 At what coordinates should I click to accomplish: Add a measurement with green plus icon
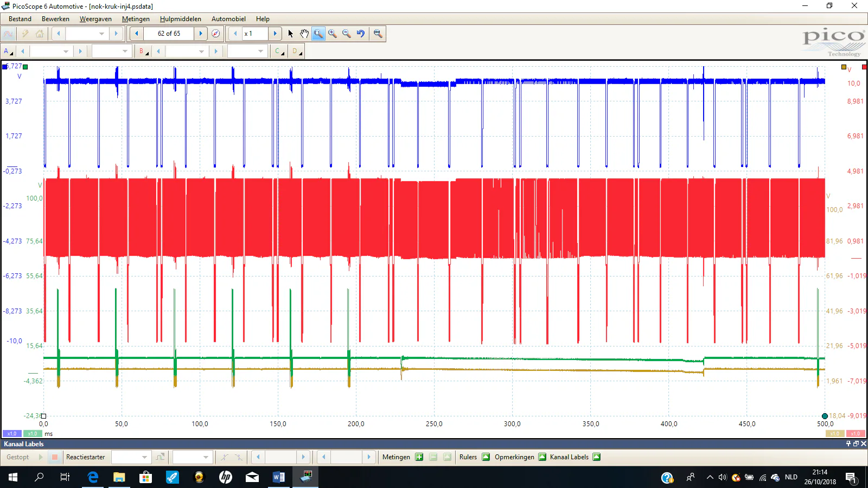point(419,457)
